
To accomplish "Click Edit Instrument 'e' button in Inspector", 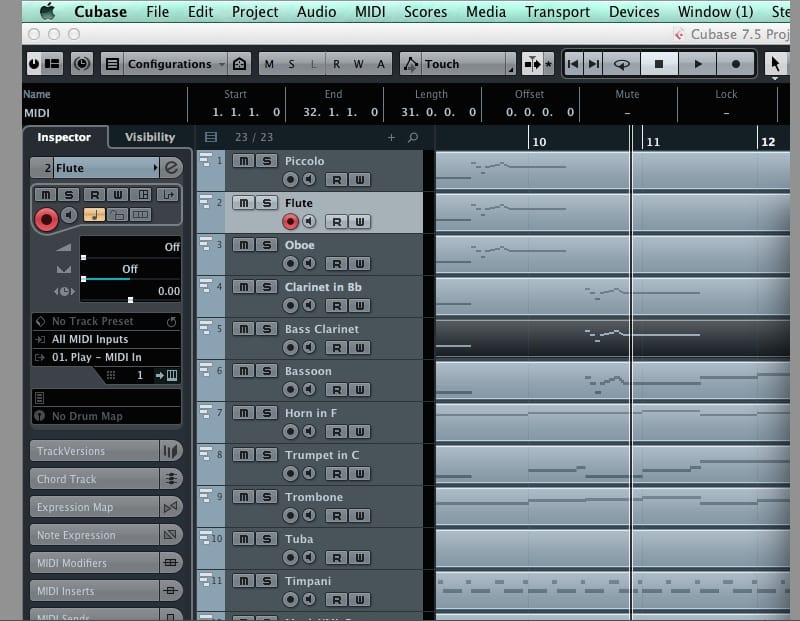I will [x=171, y=167].
